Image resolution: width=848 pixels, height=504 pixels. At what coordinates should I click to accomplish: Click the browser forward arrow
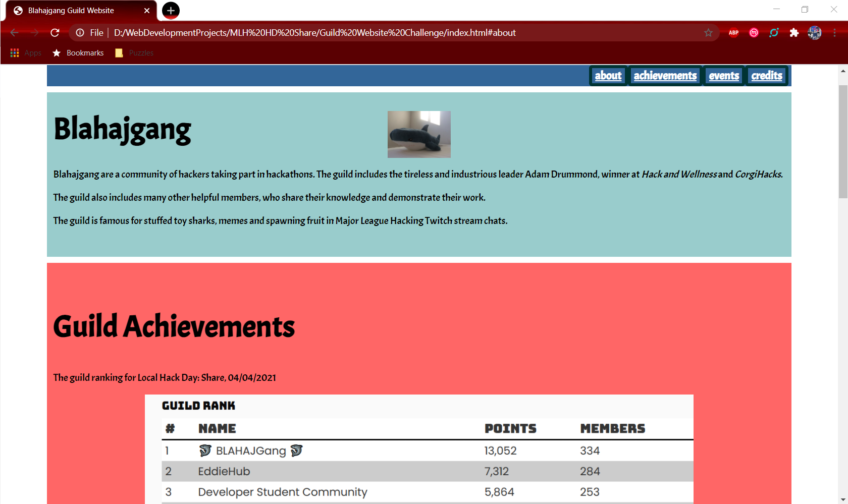click(35, 33)
